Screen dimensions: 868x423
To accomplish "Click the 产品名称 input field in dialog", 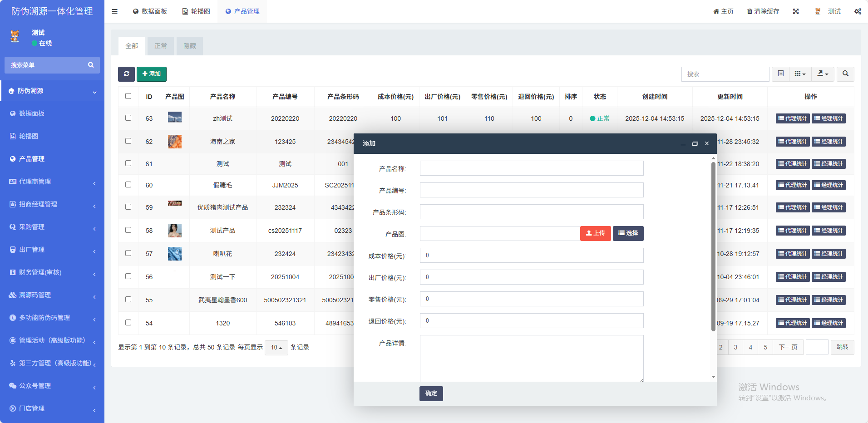I will [531, 168].
